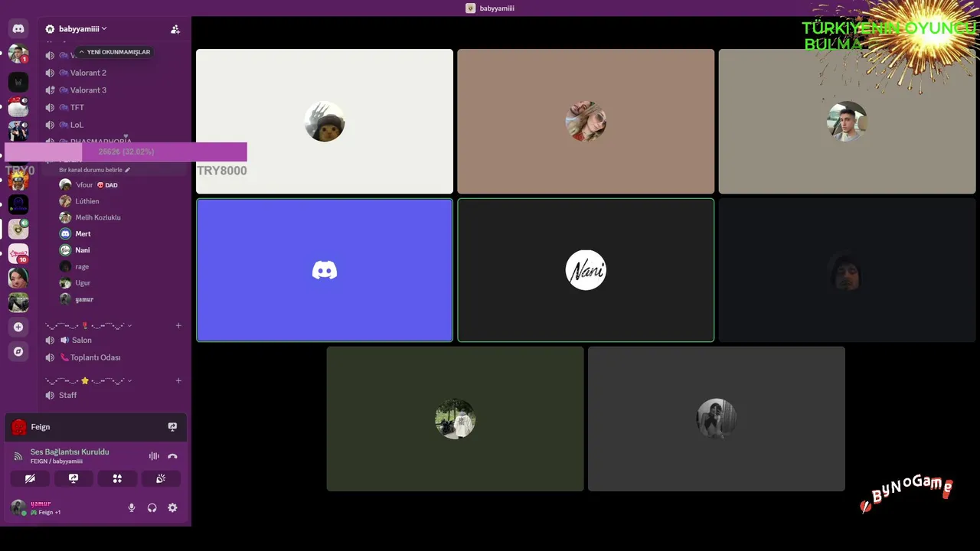Select the blonde woman avatar tile
Viewport: 980px width, 551px height.
(586, 122)
